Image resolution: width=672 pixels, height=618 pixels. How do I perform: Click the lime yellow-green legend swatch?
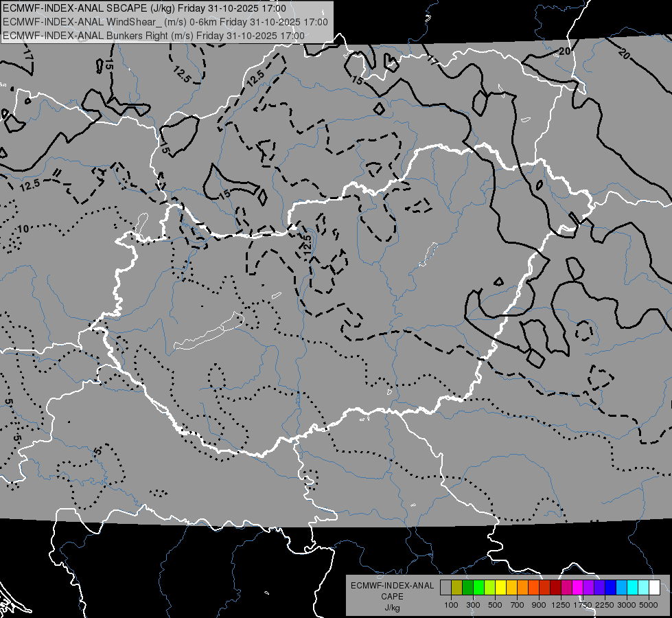click(489, 588)
